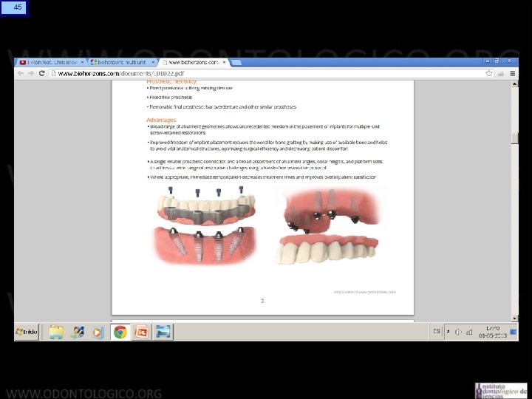Switch to the biohorizons multi unit tab
The height and width of the screenshot is (399, 532).
point(121,62)
